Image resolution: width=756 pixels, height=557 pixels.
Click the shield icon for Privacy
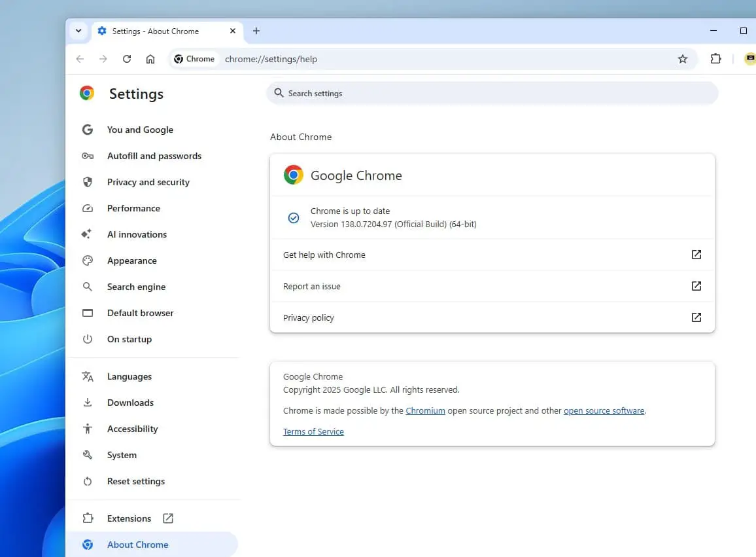tap(87, 182)
